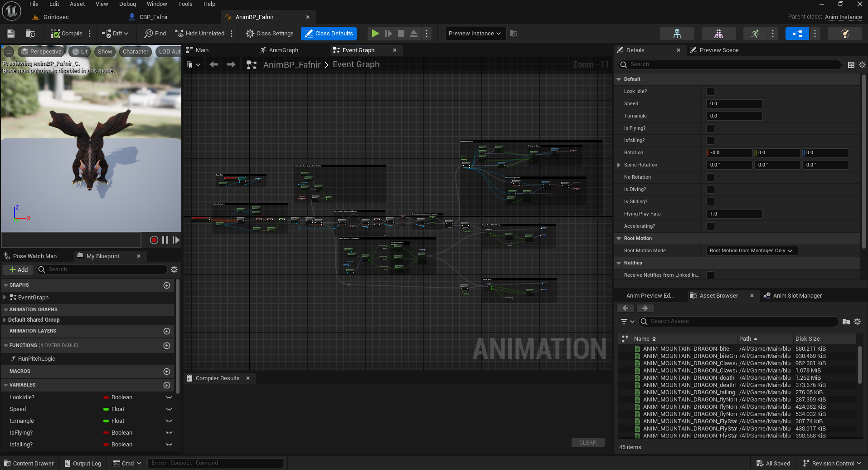
Task: Switch to the AnimGraph tab
Action: pyautogui.click(x=283, y=50)
